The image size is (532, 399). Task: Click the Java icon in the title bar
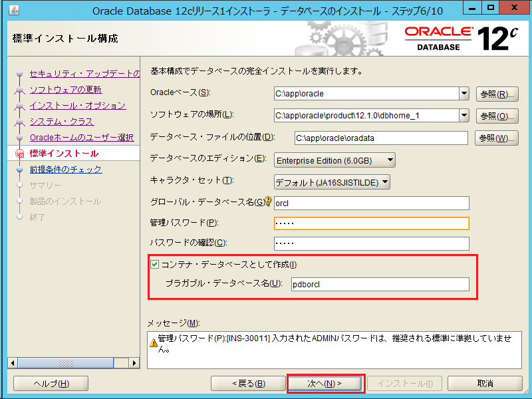pos(14,10)
